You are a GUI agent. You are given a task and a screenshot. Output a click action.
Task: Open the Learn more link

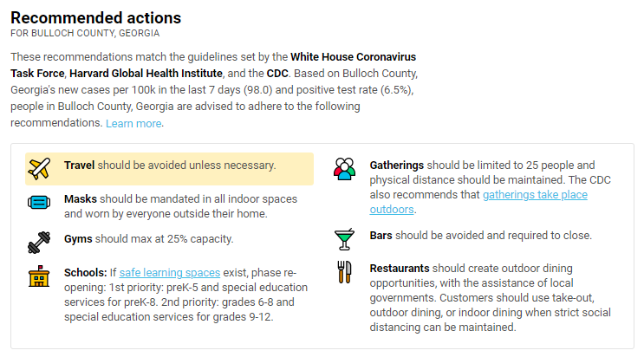tap(133, 123)
